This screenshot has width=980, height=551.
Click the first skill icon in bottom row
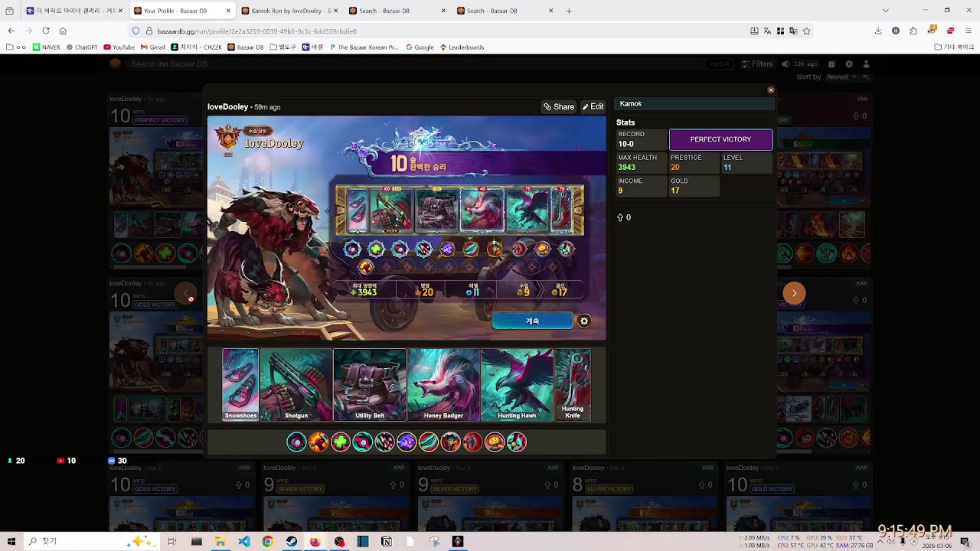[x=296, y=442]
